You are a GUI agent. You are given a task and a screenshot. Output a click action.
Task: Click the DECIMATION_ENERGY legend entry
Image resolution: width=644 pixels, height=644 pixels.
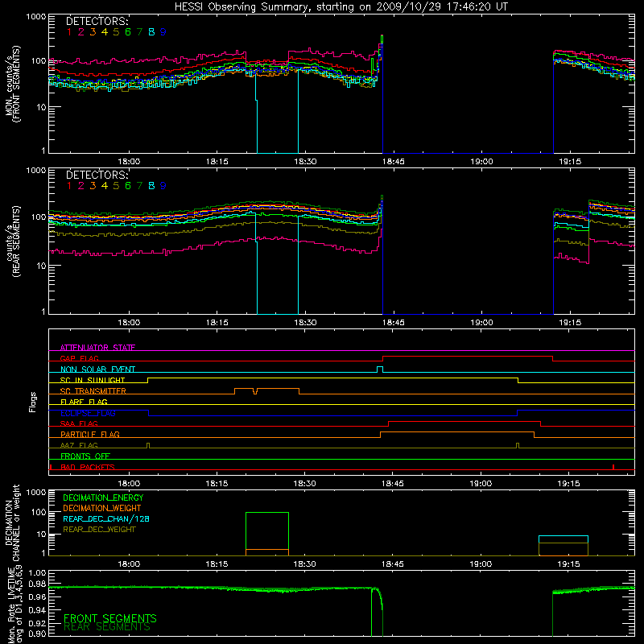pyautogui.click(x=103, y=497)
